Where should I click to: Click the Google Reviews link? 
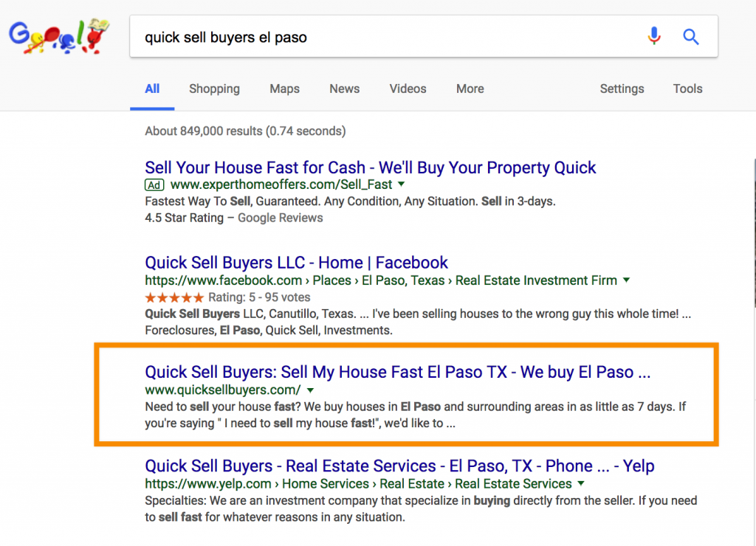click(x=280, y=218)
